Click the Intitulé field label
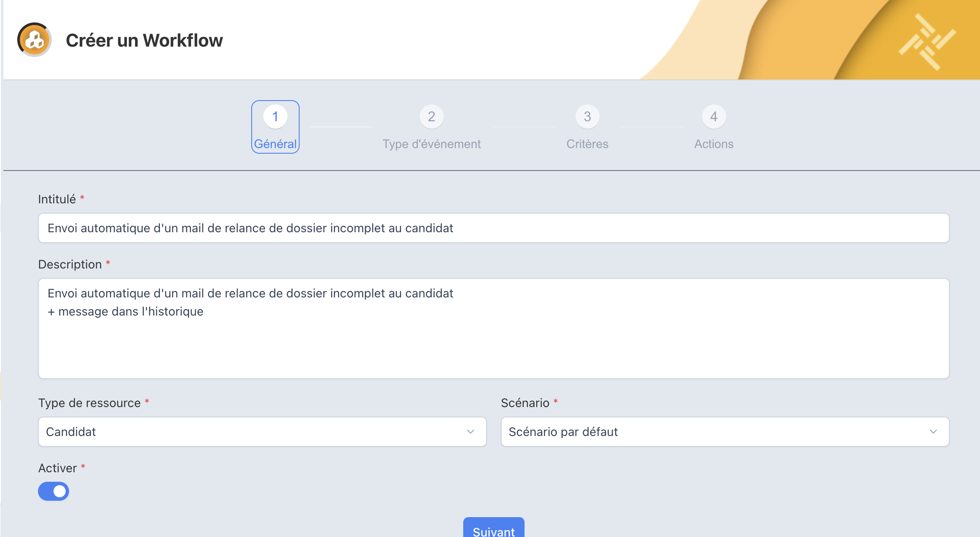Image resolution: width=980 pixels, height=537 pixels. tap(57, 199)
